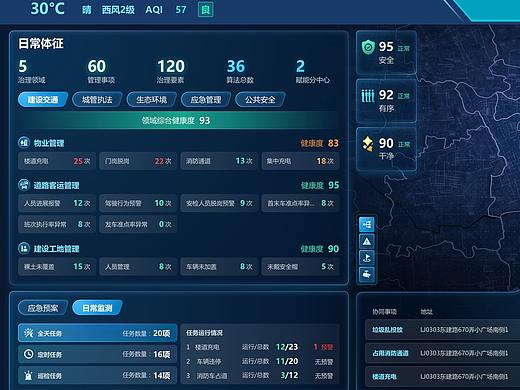Click the 道路客运管理 section title

pos(56,185)
